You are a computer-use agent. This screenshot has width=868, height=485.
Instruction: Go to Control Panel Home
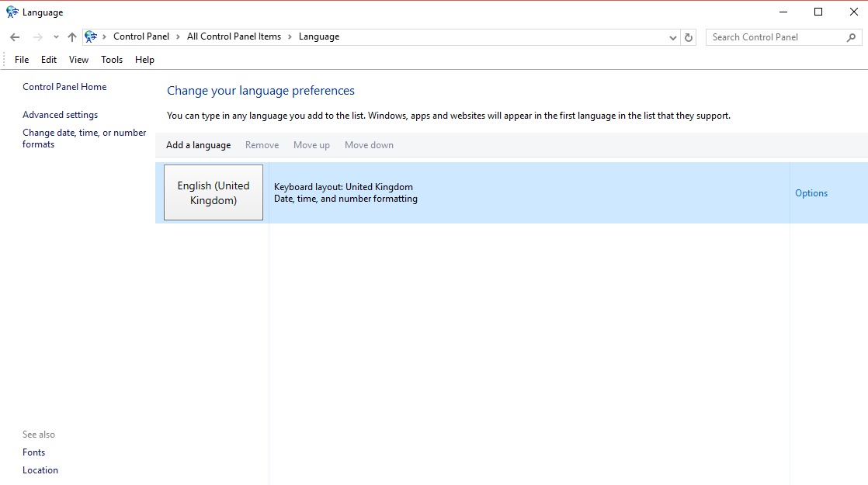[x=64, y=86]
